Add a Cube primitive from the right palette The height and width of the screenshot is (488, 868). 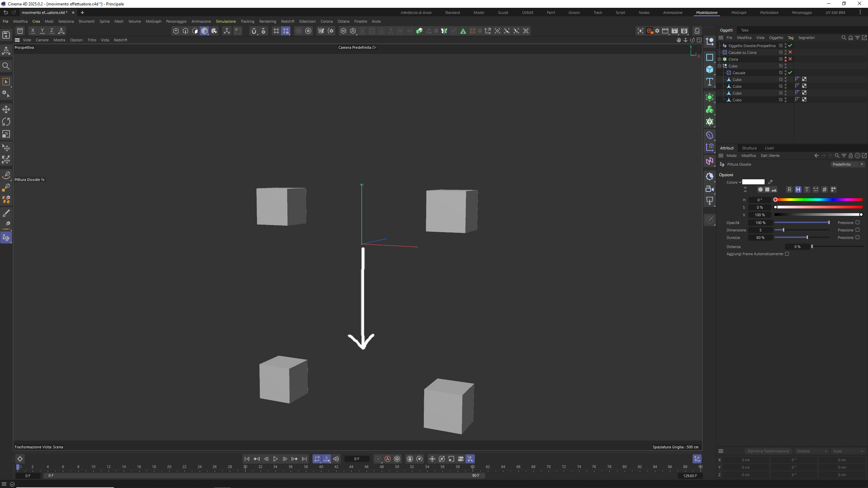[710, 69]
